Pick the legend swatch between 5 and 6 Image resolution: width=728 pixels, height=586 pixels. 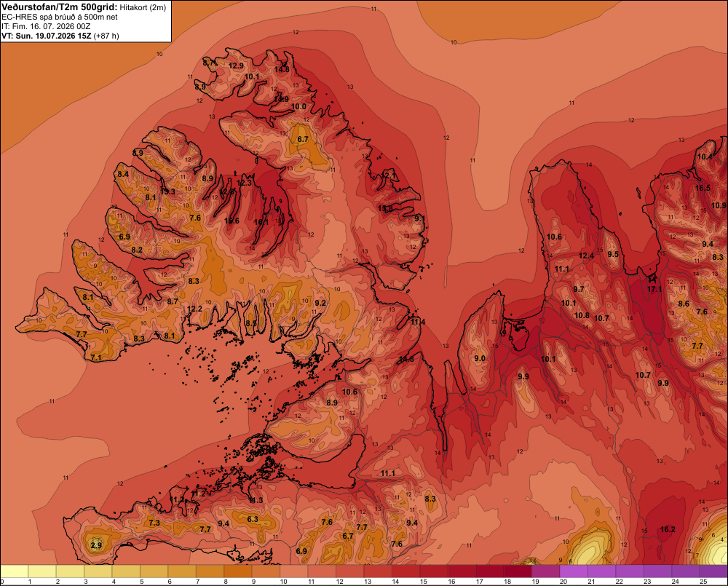[154, 571]
